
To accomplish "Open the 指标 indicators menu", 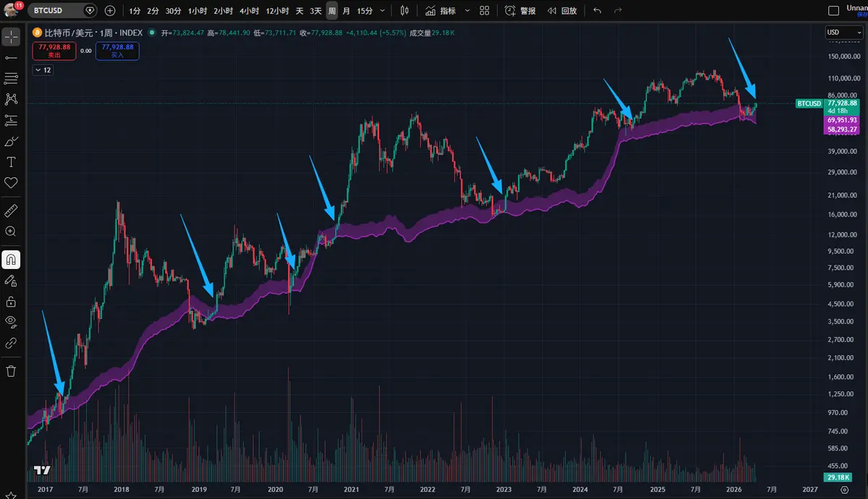I will tap(441, 11).
